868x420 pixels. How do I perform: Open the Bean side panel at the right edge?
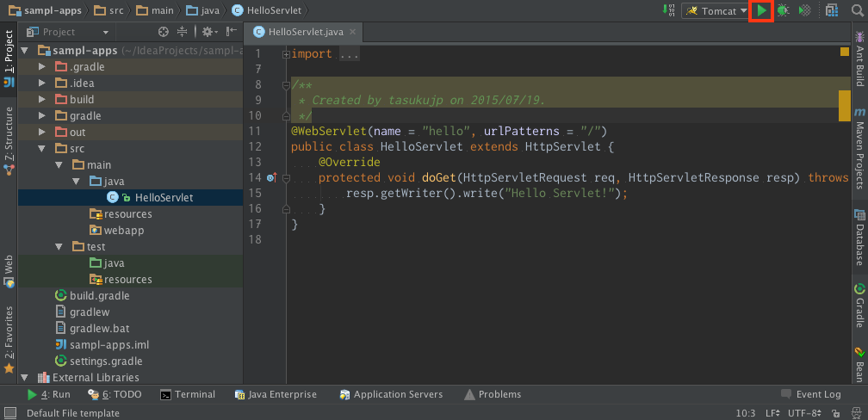point(859,364)
